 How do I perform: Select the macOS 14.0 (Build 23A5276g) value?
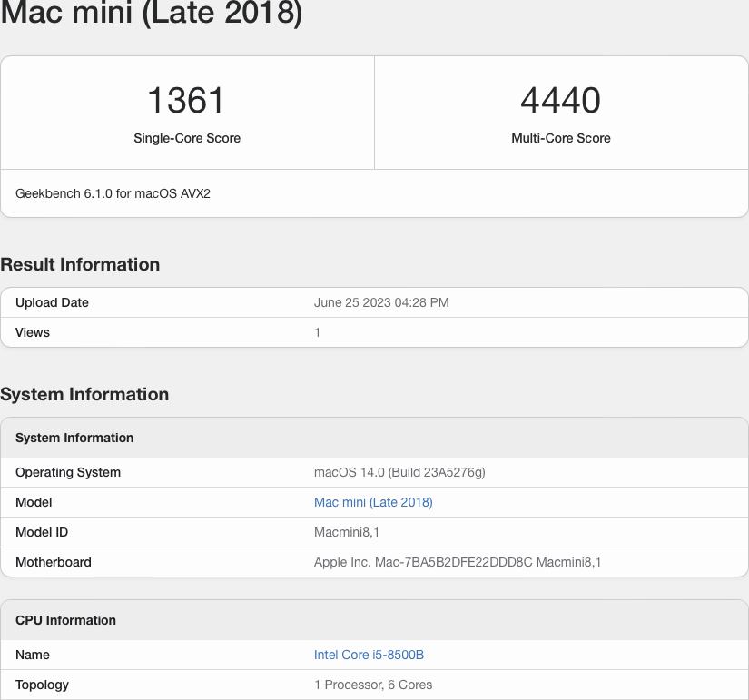pyautogui.click(x=399, y=472)
